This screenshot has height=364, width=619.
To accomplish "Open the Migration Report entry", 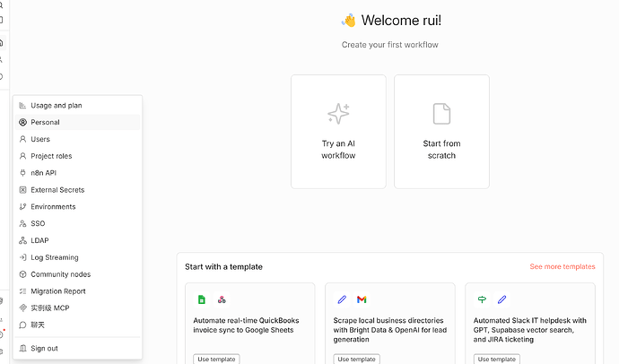I will point(77,291).
